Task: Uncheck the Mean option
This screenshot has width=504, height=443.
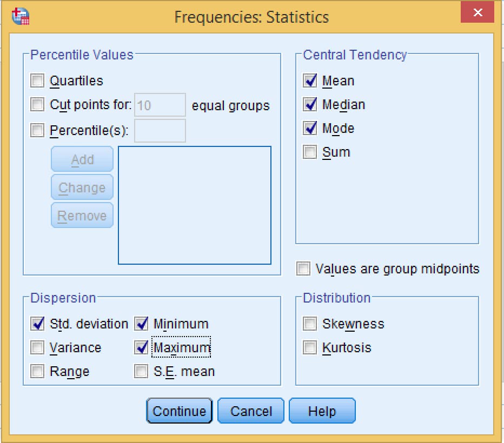Action: 310,80
